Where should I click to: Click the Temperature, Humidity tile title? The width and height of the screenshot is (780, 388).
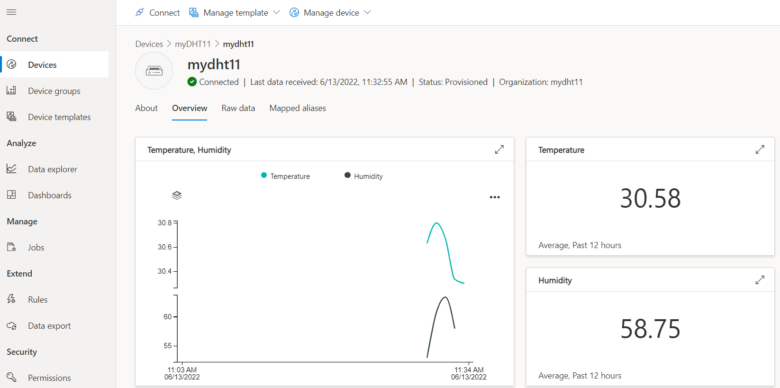[x=189, y=150]
